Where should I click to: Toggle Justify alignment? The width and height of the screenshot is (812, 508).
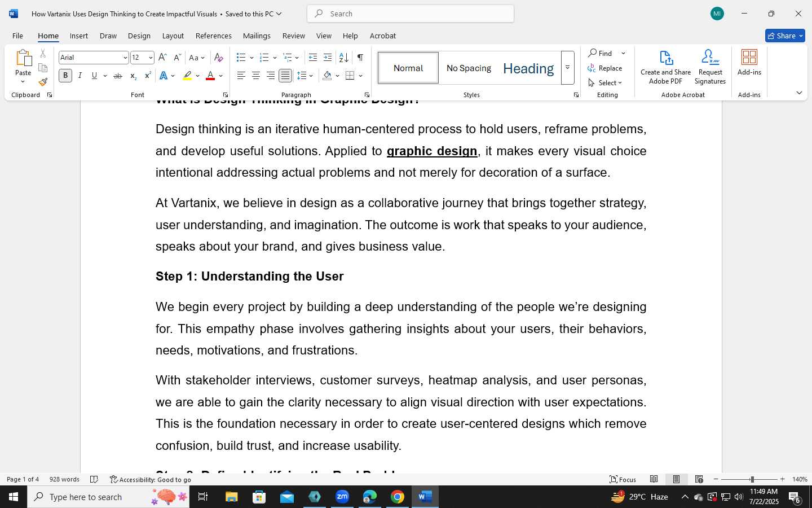click(x=285, y=76)
